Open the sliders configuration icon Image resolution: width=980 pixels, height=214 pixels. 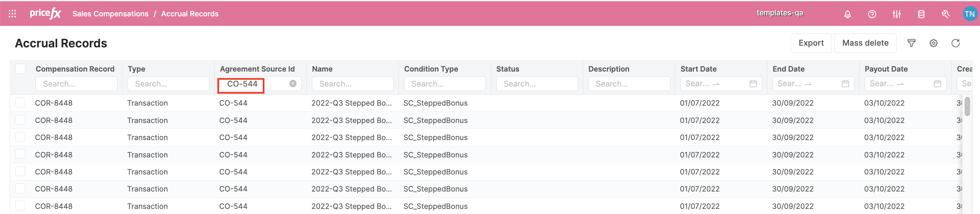[x=896, y=14]
